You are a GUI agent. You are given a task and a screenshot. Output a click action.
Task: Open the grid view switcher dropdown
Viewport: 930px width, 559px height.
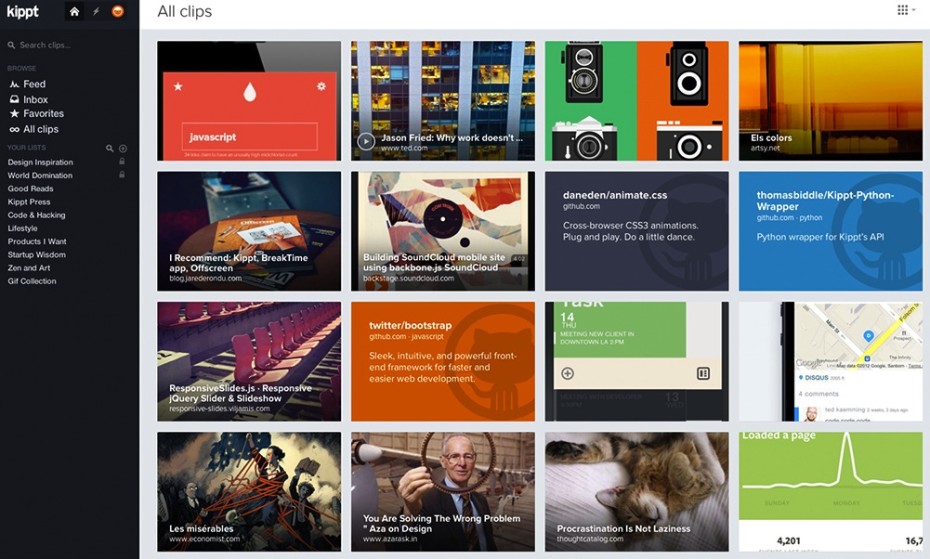[x=906, y=10]
